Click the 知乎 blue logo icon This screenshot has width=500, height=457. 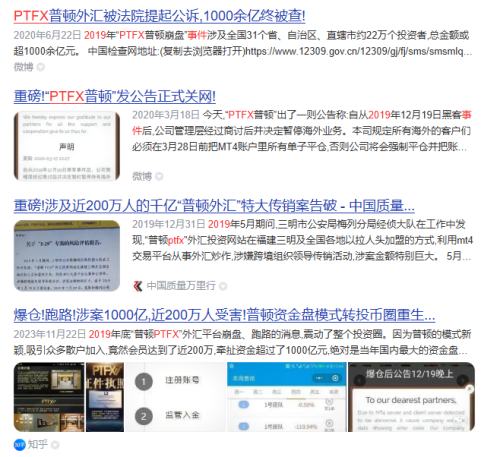coord(19,445)
